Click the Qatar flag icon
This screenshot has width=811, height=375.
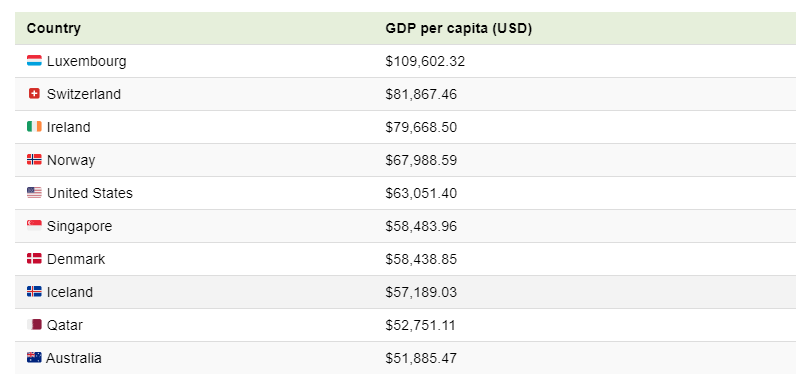[x=34, y=325]
